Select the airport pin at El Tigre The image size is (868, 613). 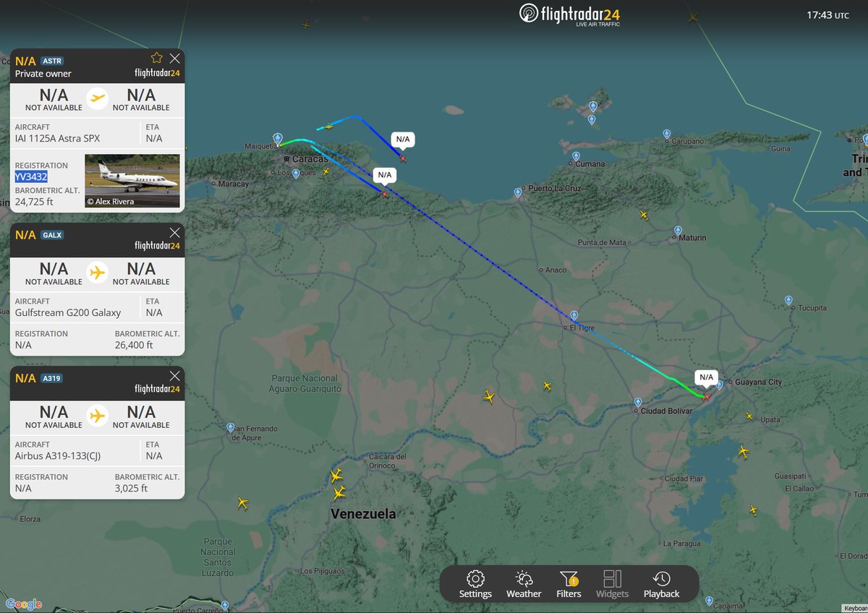tap(574, 316)
